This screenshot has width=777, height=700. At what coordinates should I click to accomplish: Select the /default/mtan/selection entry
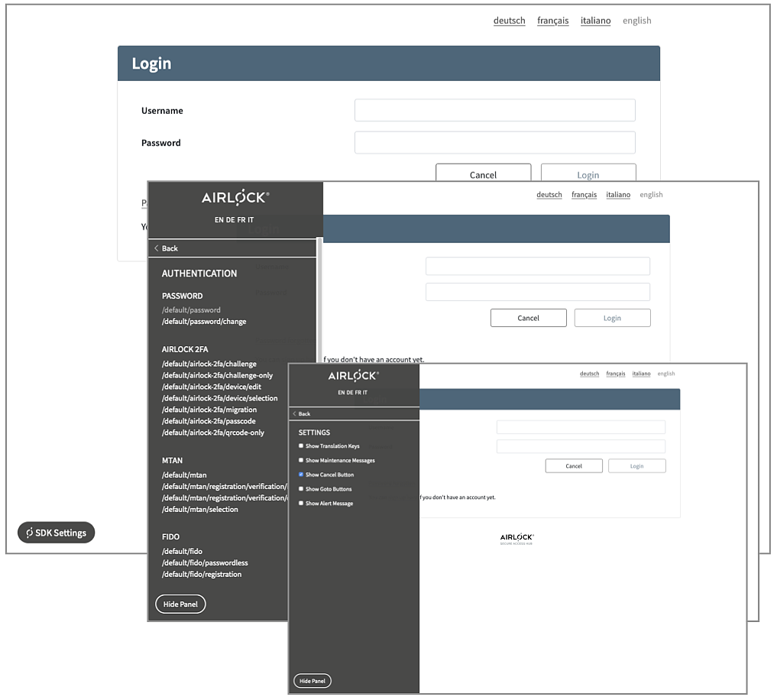(x=200, y=509)
